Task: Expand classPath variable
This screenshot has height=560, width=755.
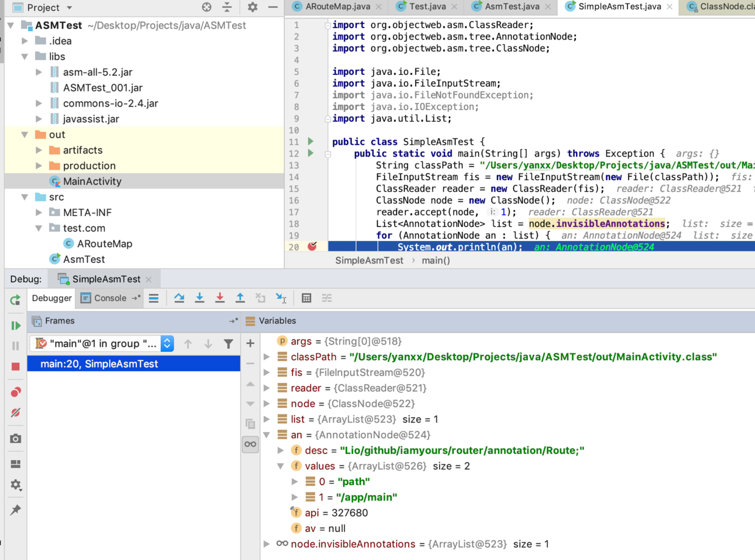Action: point(267,357)
